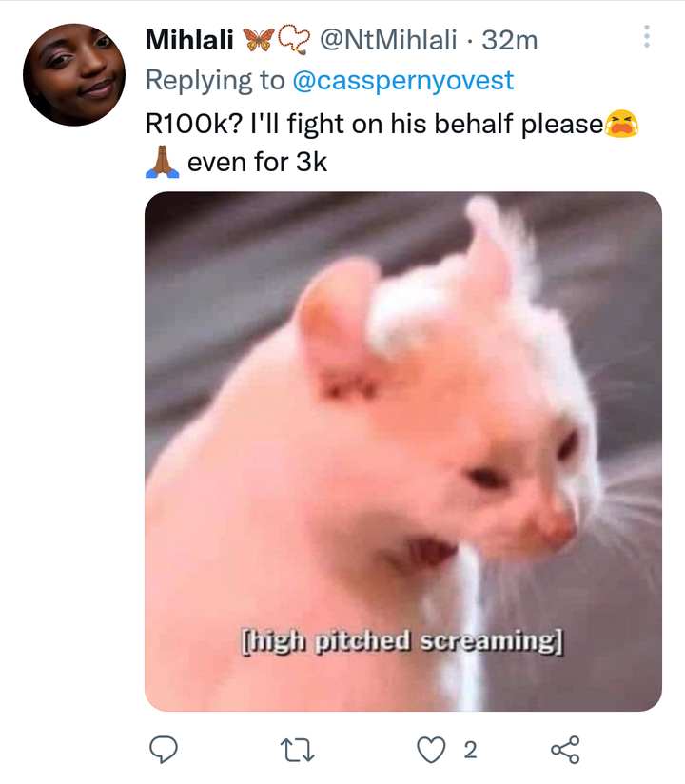
Task: Expand the screaming white cat meme image
Action: coord(403,451)
